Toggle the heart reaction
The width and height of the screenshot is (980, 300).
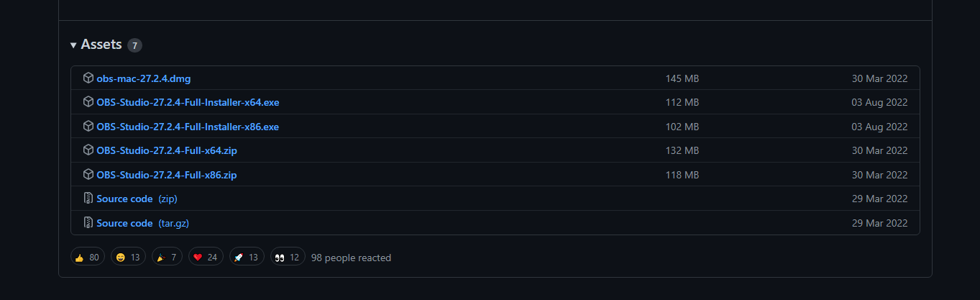click(206, 257)
